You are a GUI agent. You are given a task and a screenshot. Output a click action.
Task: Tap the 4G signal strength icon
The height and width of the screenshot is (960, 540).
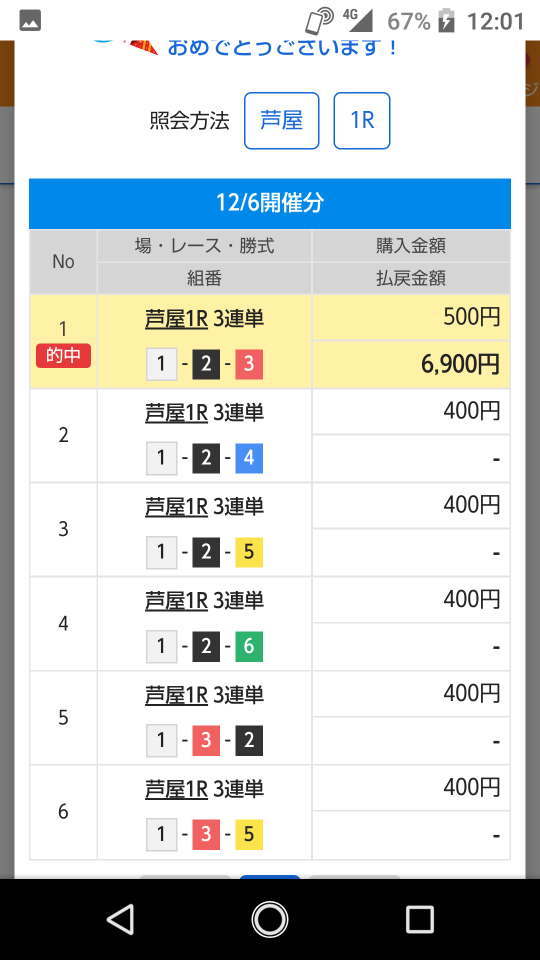coord(358,20)
